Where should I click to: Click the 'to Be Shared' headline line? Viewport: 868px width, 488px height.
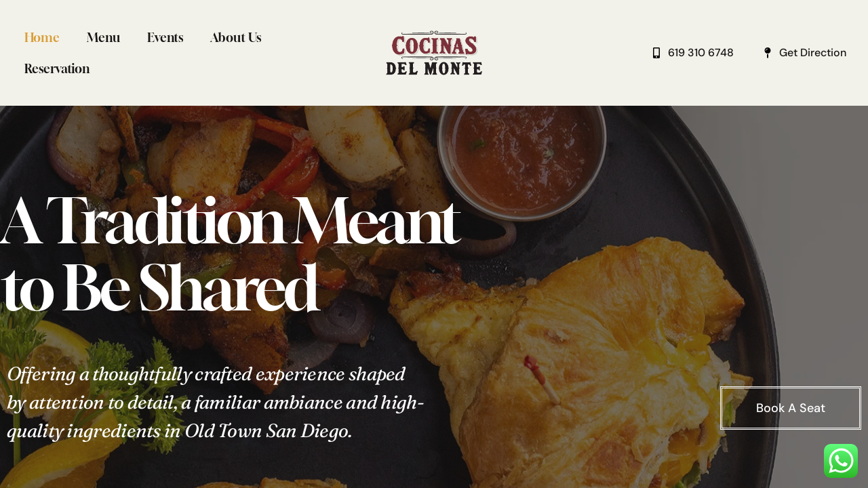[x=159, y=288]
